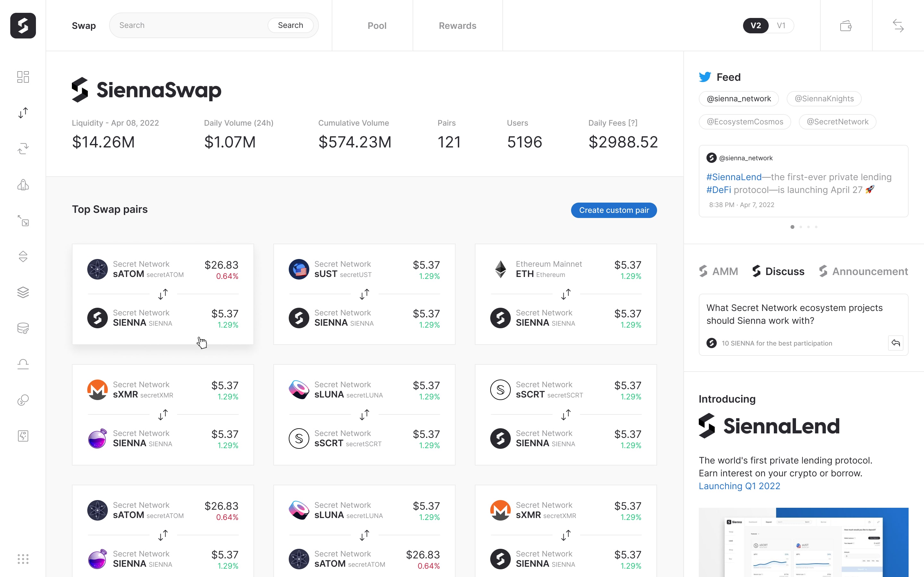Viewport: 924px width, 577px height.
Task: Click the wallet icon in the top bar
Action: pyautogui.click(x=846, y=26)
